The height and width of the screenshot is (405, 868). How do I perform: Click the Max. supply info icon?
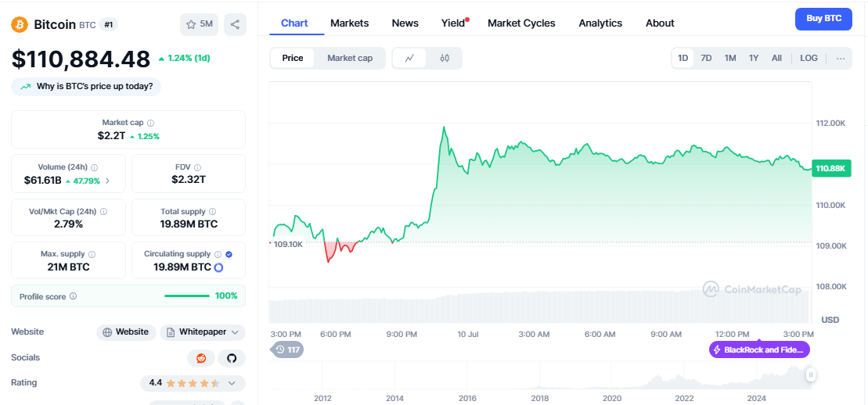92,254
